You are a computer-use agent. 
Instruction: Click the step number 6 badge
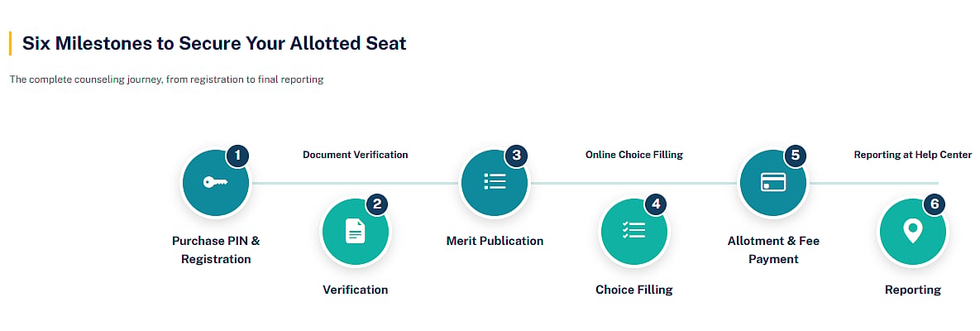[x=934, y=204]
